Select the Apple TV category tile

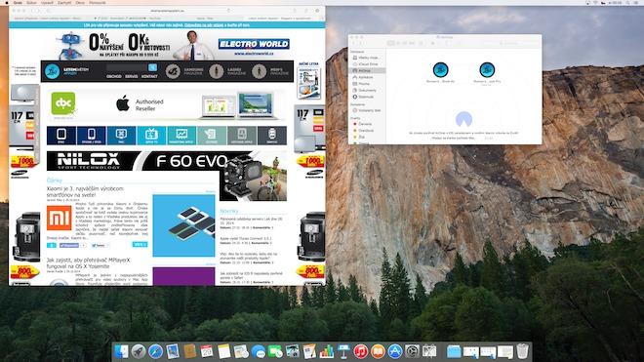pyautogui.click(x=151, y=136)
